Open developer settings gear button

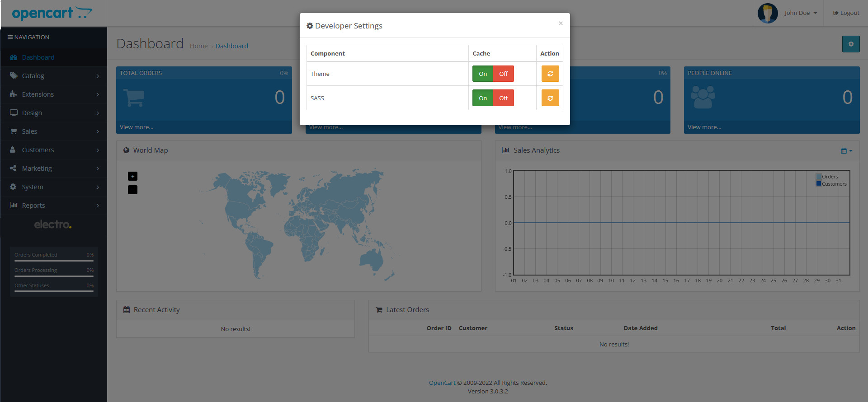click(851, 44)
